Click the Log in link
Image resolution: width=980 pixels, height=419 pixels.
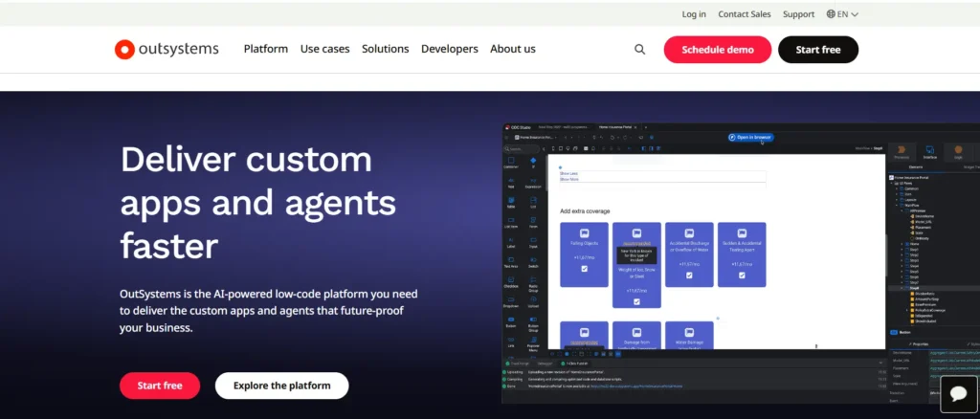coord(694,13)
